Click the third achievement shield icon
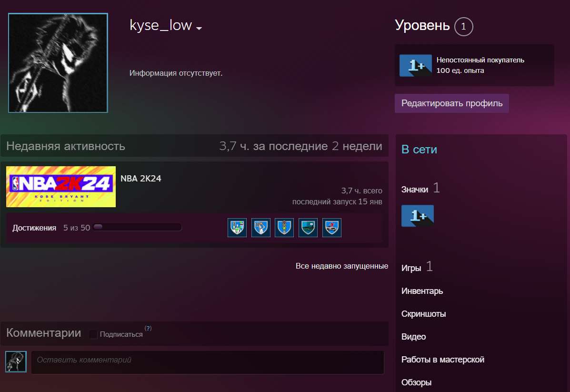 tap(284, 227)
